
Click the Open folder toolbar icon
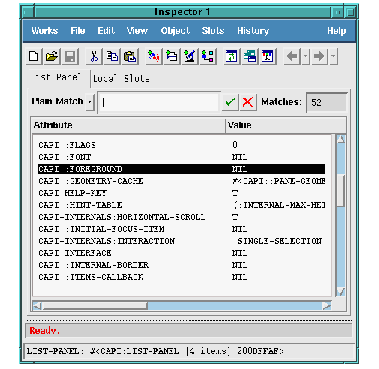52,56
